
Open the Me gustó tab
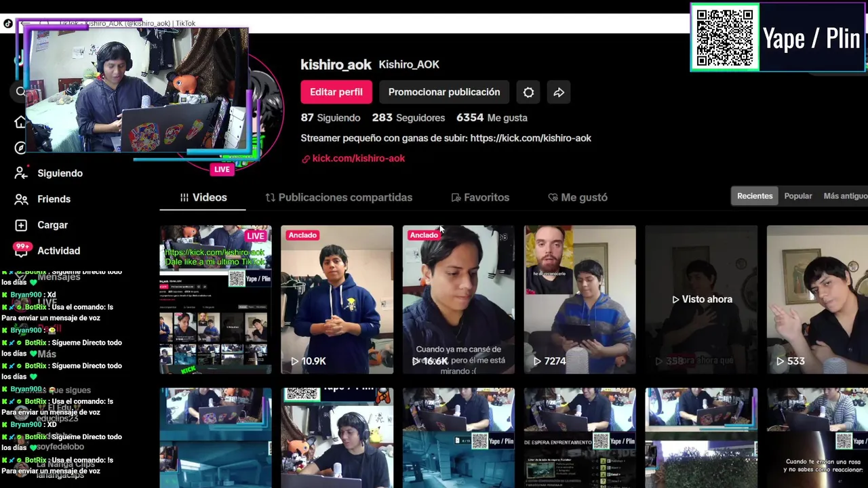coord(578,197)
